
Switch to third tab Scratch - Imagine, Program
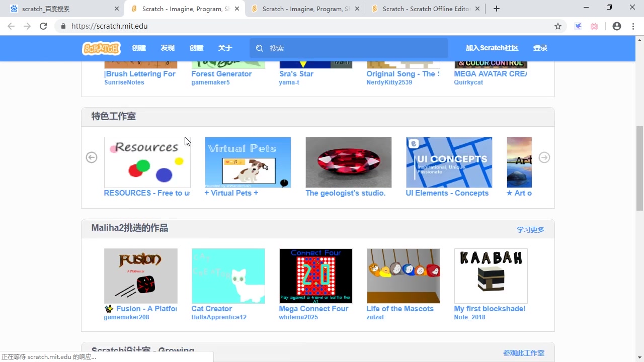click(306, 9)
